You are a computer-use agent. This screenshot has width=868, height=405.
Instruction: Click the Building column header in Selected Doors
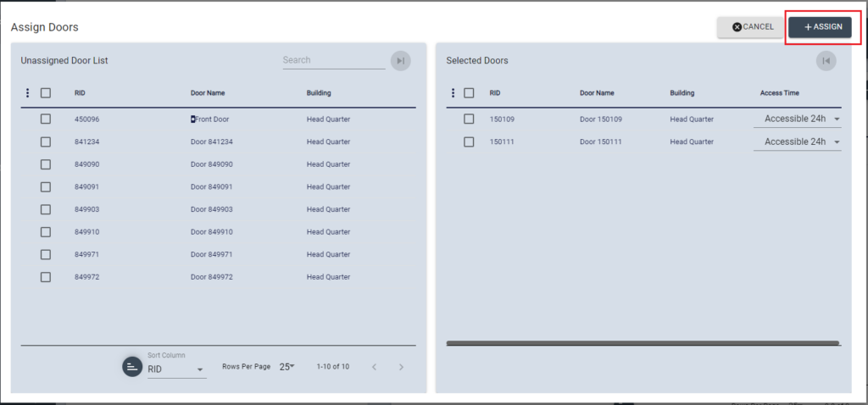[x=682, y=93]
